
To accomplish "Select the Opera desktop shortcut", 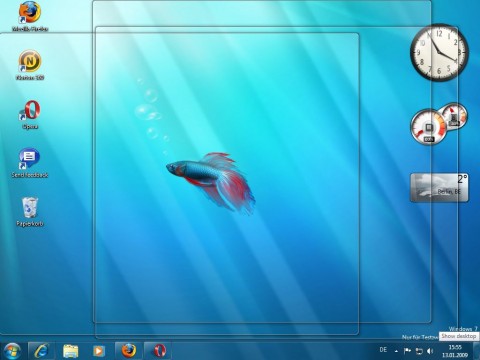I will tap(30, 114).
